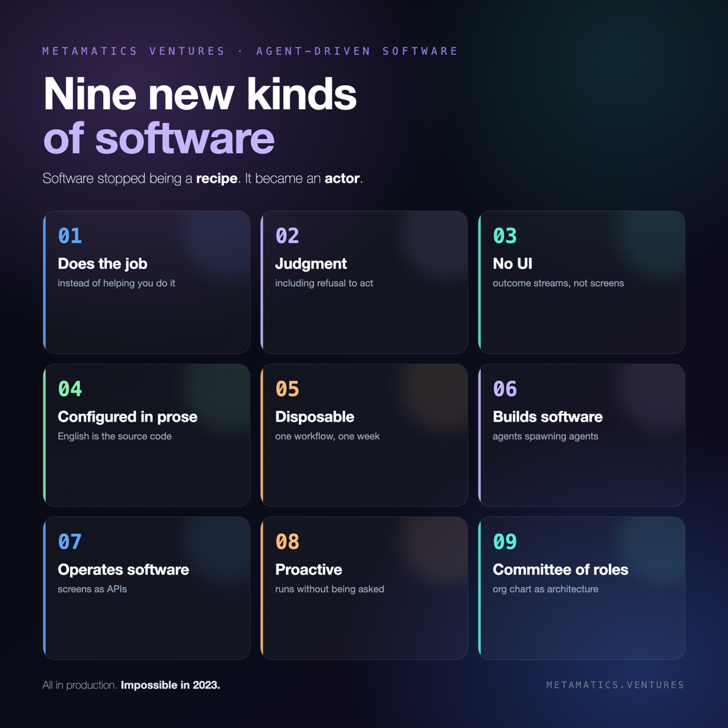Click 'runs without being asked' text
Image resolution: width=728 pixels, height=728 pixels.
pyautogui.click(x=329, y=589)
